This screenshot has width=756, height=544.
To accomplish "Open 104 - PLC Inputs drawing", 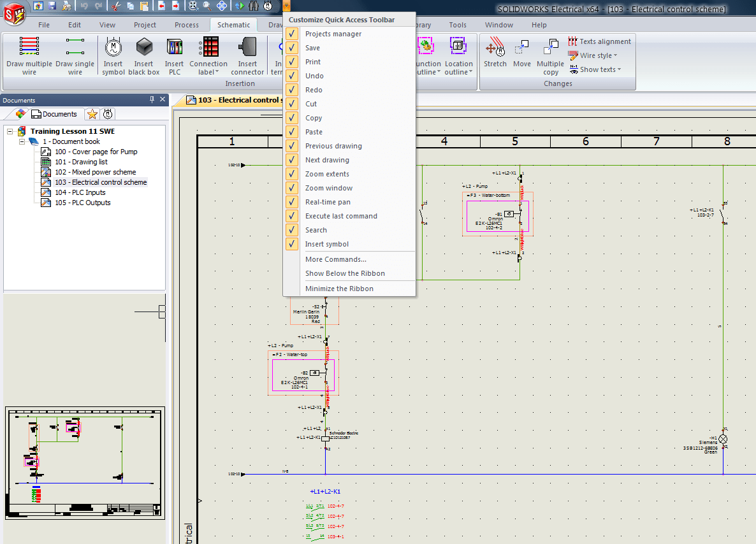I will [80, 192].
